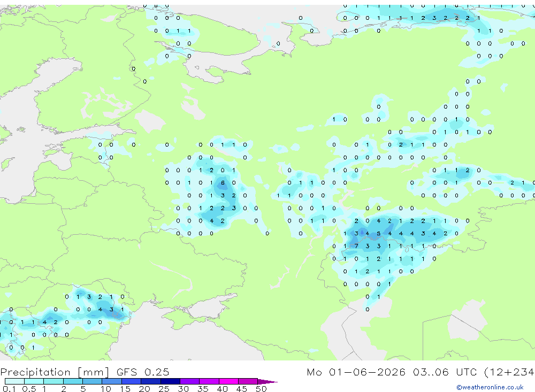The image size is (535, 392).
Task: Click the 40–45 mm magenta legend swatch
Action: [x=228, y=381]
